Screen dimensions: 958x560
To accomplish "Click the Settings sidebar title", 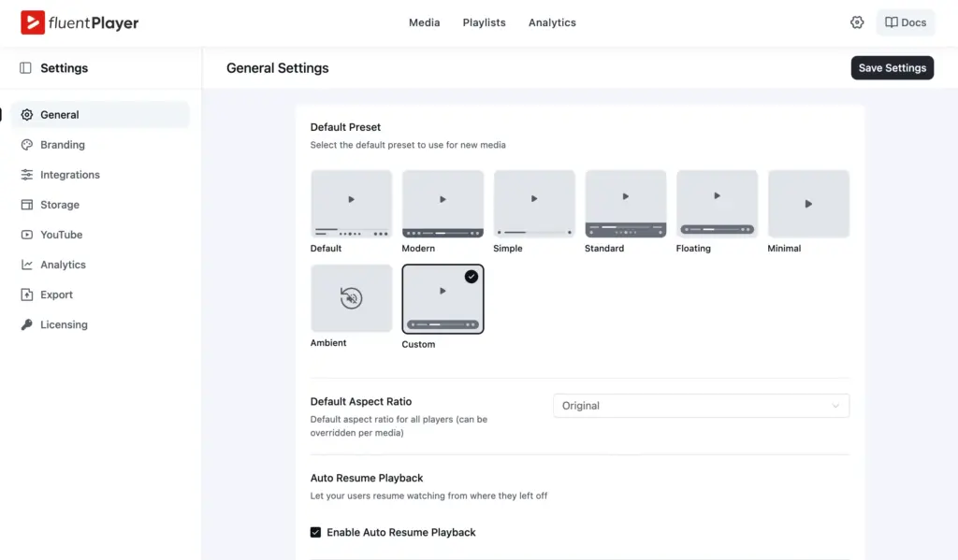I will [x=65, y=68].
